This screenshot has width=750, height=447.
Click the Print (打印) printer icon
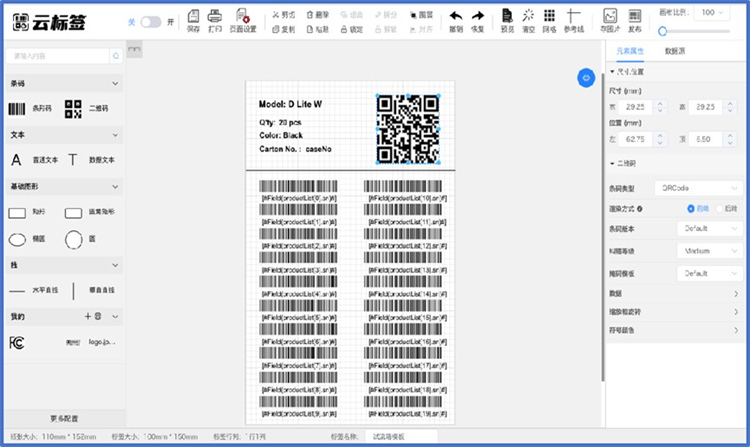pyautogui.click(x=215, y=16)
